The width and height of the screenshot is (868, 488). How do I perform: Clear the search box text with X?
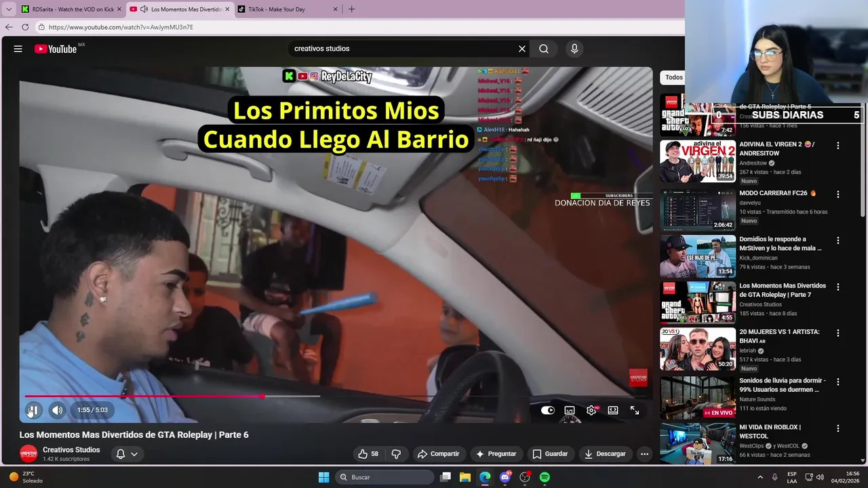coord(522,49)
